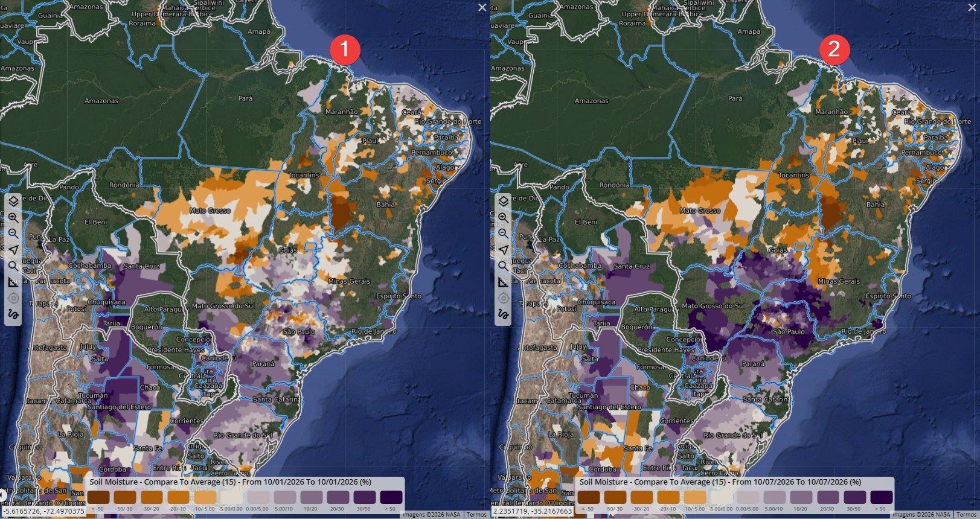Zoom out on the right map

pos(503,234)
